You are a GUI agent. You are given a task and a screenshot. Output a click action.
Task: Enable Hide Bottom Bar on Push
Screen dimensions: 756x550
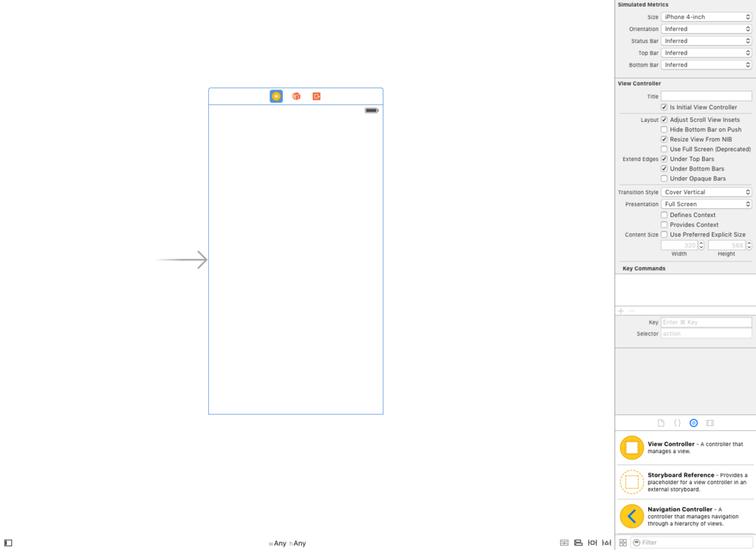(664, 129)
